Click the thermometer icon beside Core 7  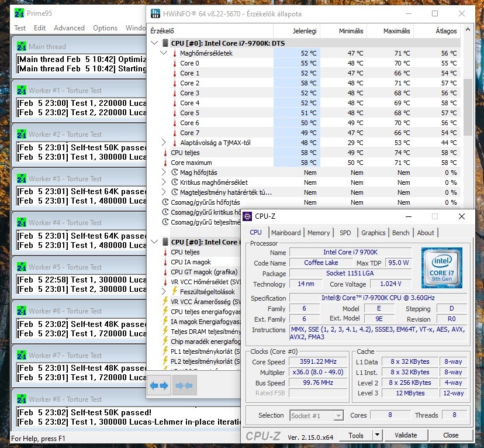coord(175,133)
